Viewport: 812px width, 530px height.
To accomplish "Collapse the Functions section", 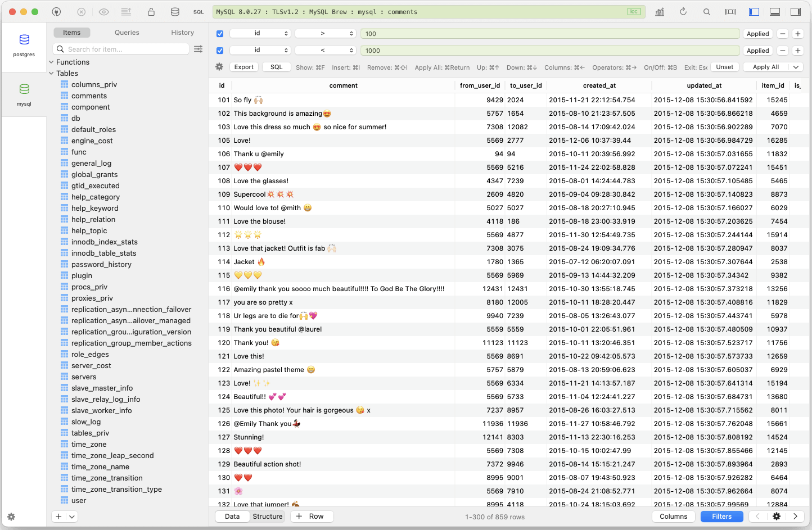I will 51,62.
